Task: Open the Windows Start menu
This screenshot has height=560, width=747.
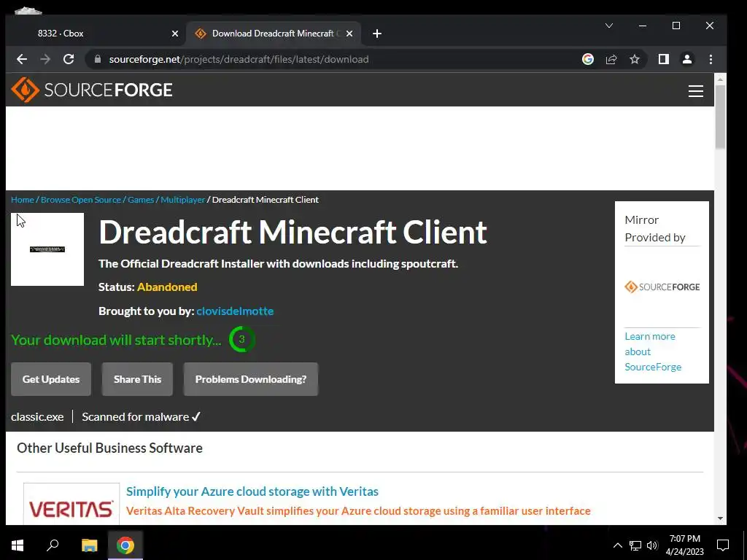Action: pyautogui.click(x=18, y=545)
